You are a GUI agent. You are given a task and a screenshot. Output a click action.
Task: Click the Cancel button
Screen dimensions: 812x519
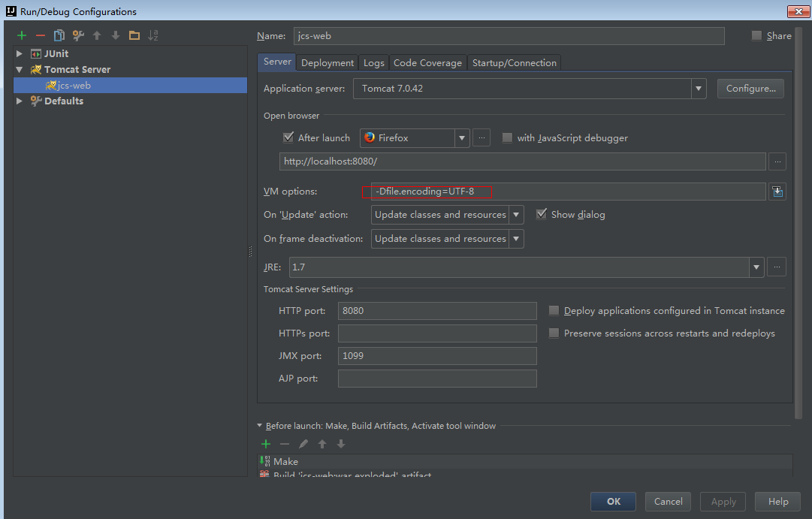[x=668, y=502]
